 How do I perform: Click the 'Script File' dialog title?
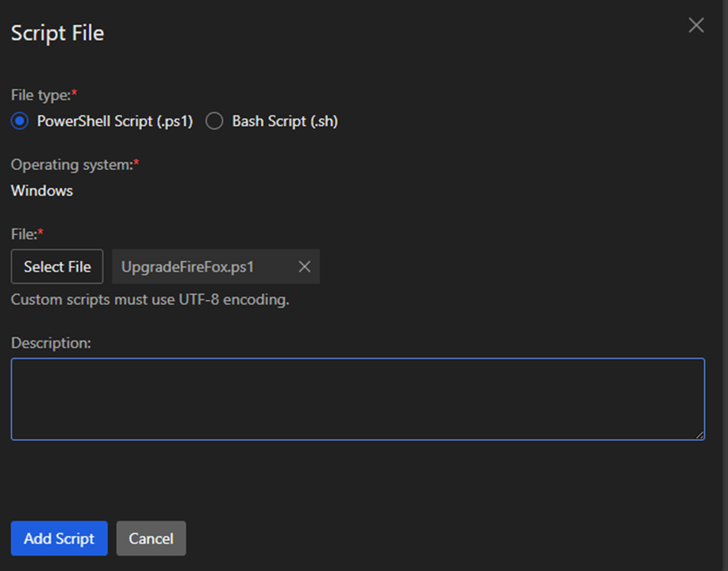[57, 33]
